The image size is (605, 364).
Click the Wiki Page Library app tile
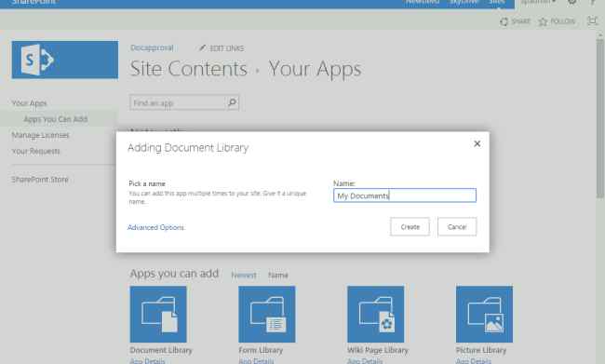click(x=376, y=315)
